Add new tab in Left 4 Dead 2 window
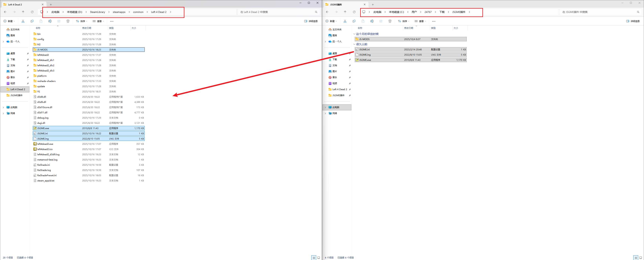 [51, 4]
